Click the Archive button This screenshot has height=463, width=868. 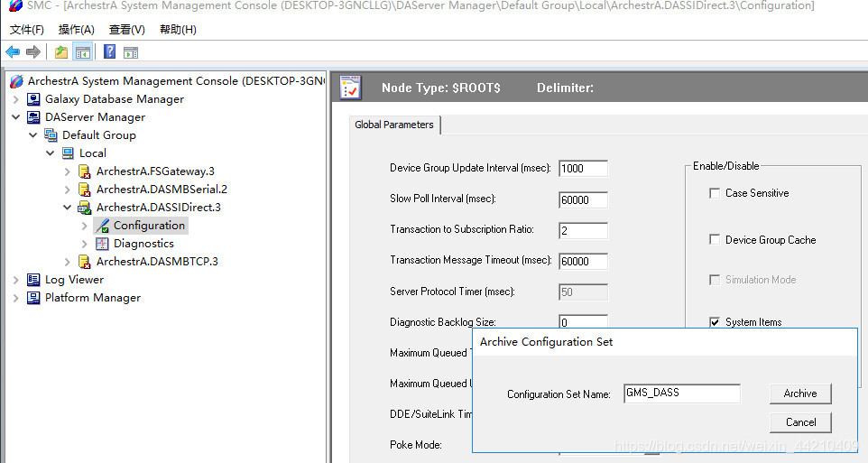tap(800, 394)
